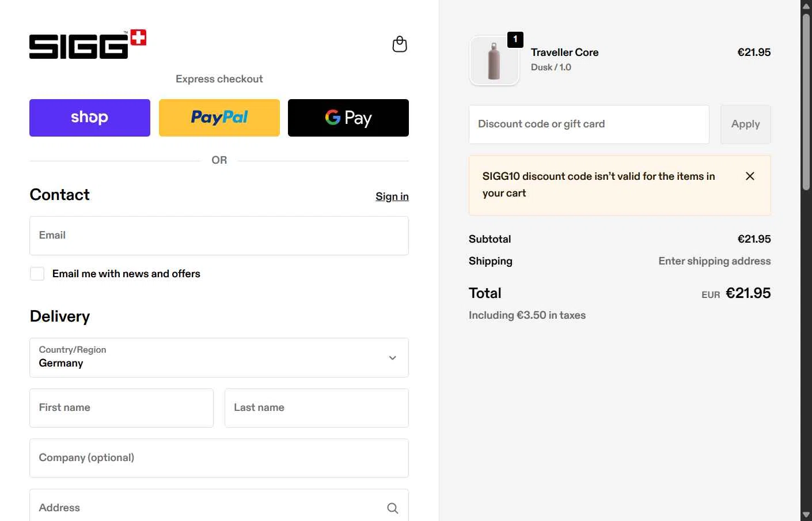
Task: Click the 'Dusk / 1.0' variant text
Action: click(x=551, y=67)
